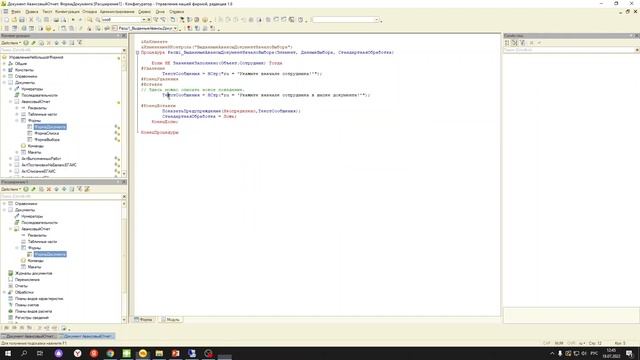Click Move down arrow in configuration panel

pyautogui.click(x=64, y=43)
